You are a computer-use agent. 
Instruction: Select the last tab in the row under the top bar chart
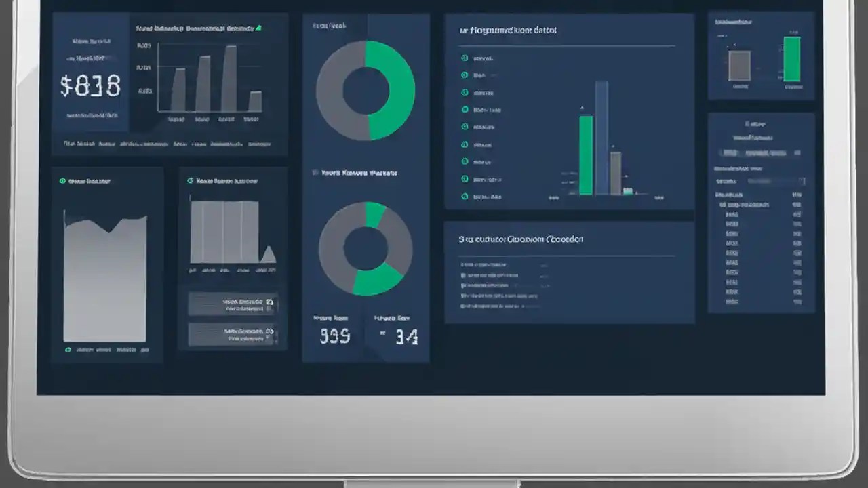click(259, 144)
